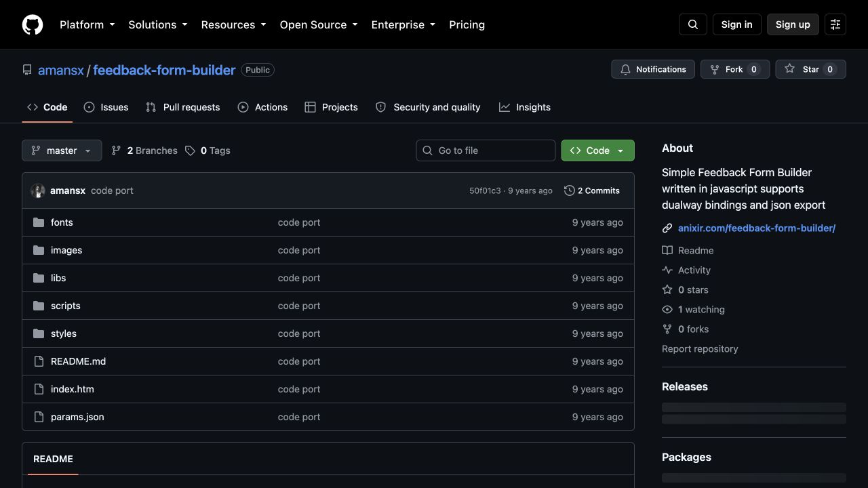Switch to the Projects tab
The height and width of the screenshot is (488, 868).
(331, 107)
